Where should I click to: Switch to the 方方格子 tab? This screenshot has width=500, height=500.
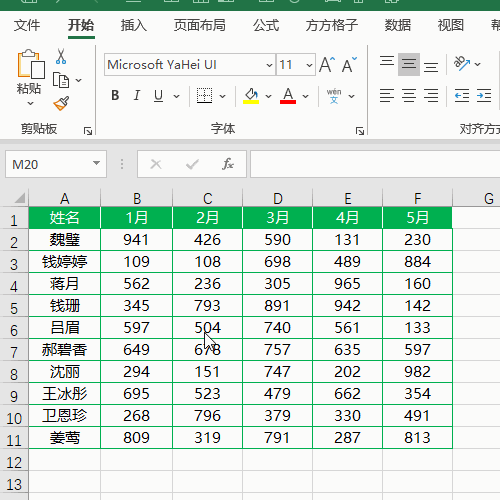pos(332,25)
